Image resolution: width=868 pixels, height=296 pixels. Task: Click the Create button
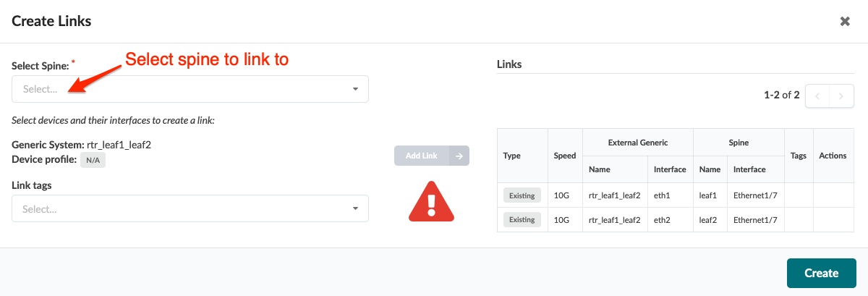[821, 273]
